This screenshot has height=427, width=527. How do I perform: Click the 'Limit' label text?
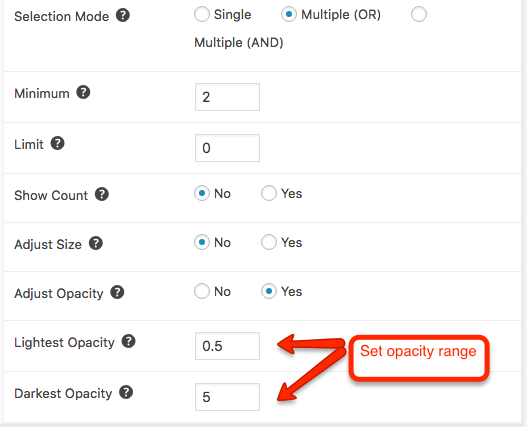pos(29,144)
